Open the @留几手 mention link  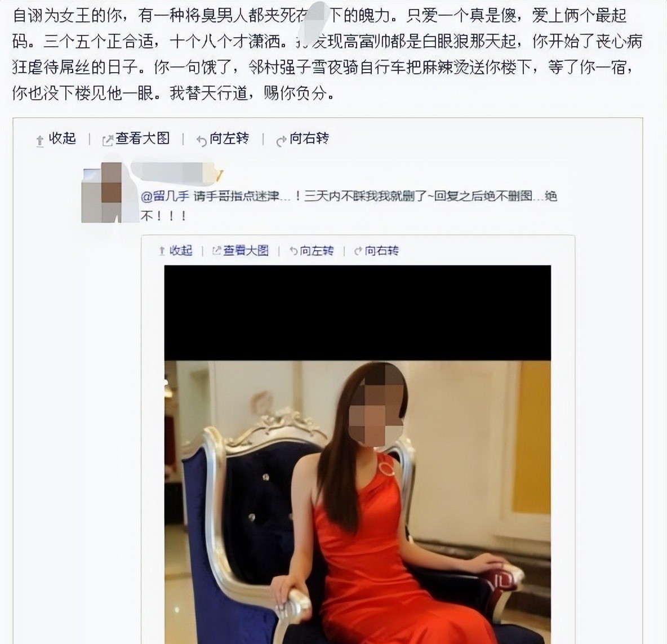click(x=165, y=197)
